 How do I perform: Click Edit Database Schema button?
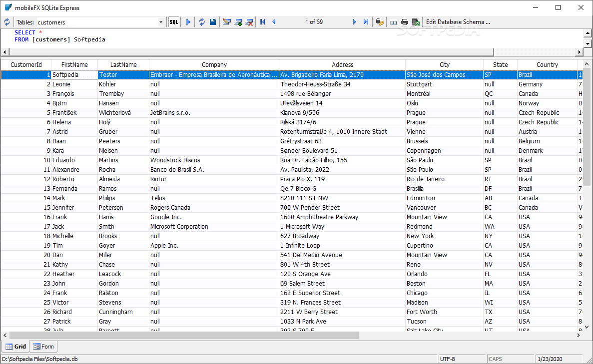(458, 22)
